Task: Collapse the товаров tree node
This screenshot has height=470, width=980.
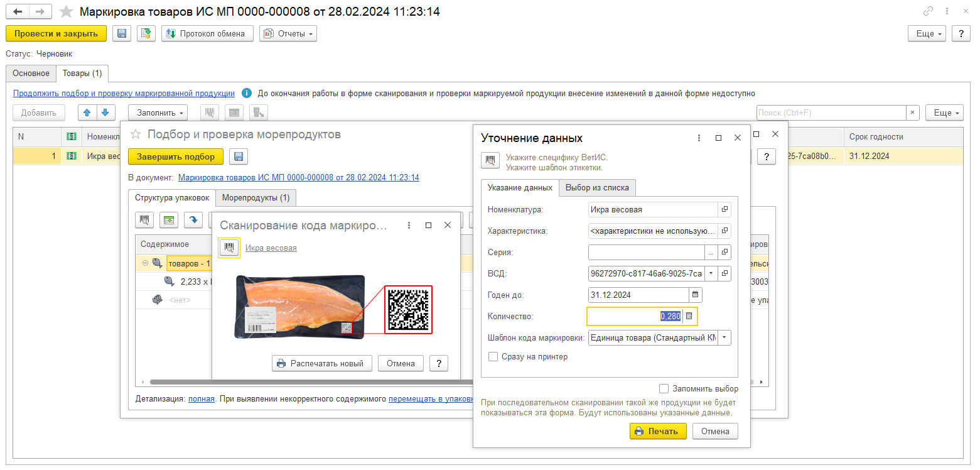Action: pyautogui.click(x=146, y=263)
